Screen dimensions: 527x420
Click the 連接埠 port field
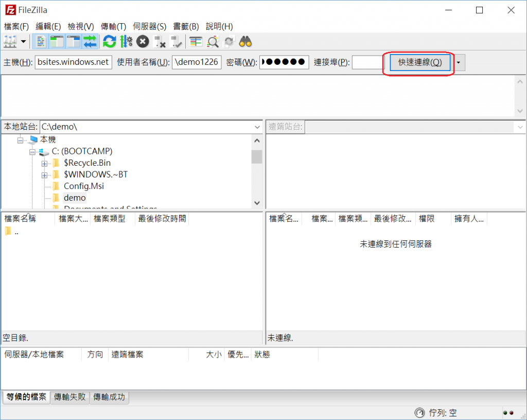(x=367, y=62)
